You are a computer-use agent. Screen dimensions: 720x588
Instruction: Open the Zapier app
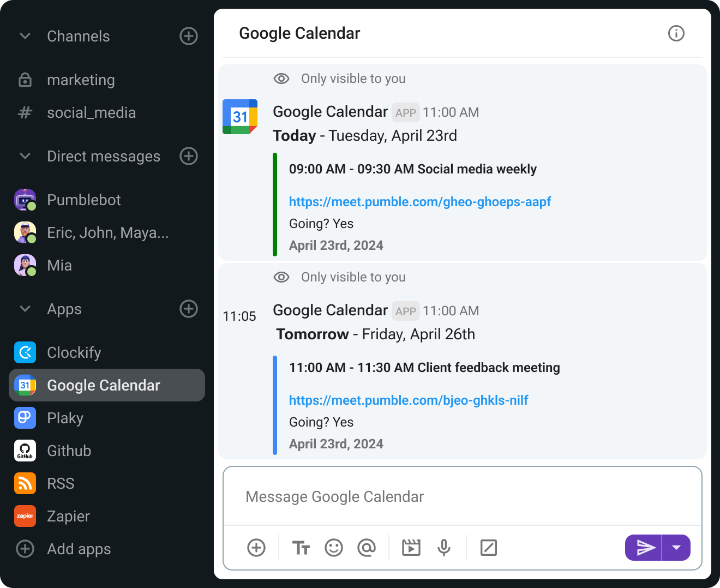click(x=107, y=516)
